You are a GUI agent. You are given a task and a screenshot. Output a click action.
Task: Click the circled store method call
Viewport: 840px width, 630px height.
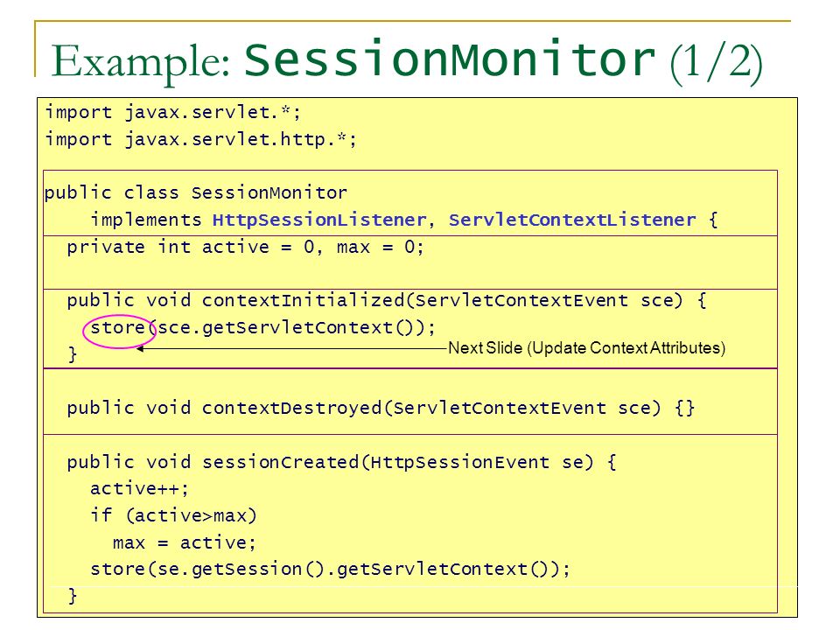[119, 328]
